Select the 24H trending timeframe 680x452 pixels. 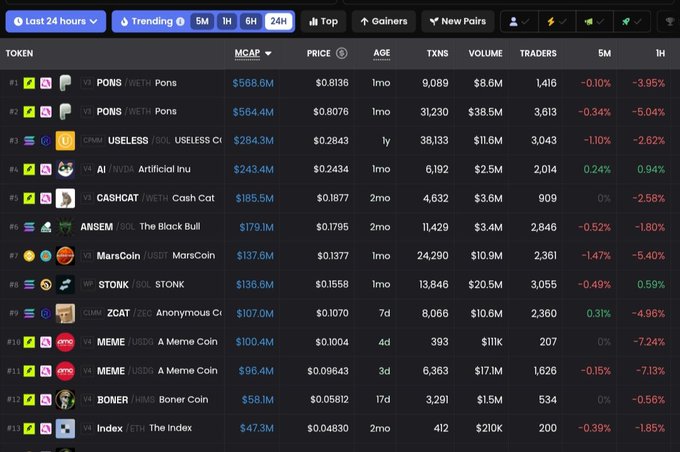coord(278,21)
